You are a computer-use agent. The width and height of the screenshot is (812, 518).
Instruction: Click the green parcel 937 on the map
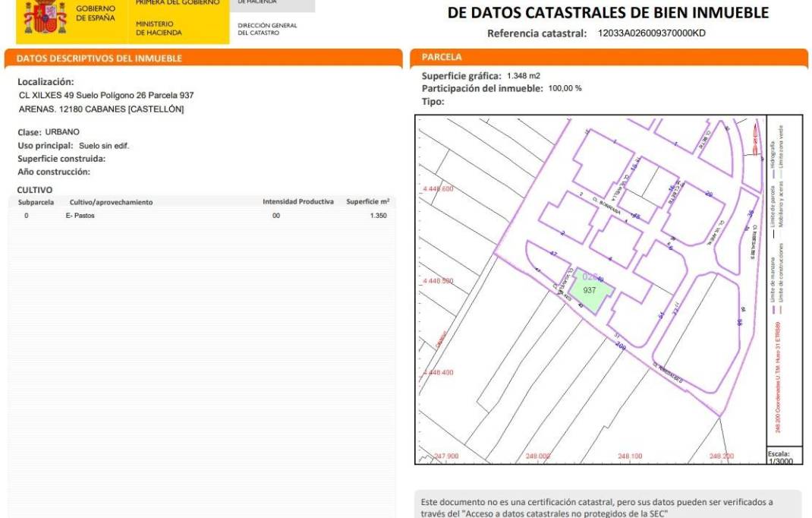click(590, 292)
